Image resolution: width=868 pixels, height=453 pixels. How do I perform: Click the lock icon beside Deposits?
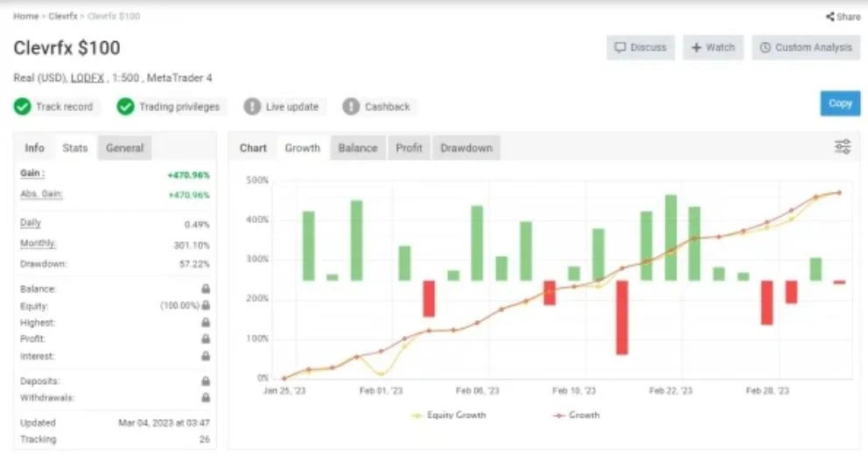[x=206, y=381]
